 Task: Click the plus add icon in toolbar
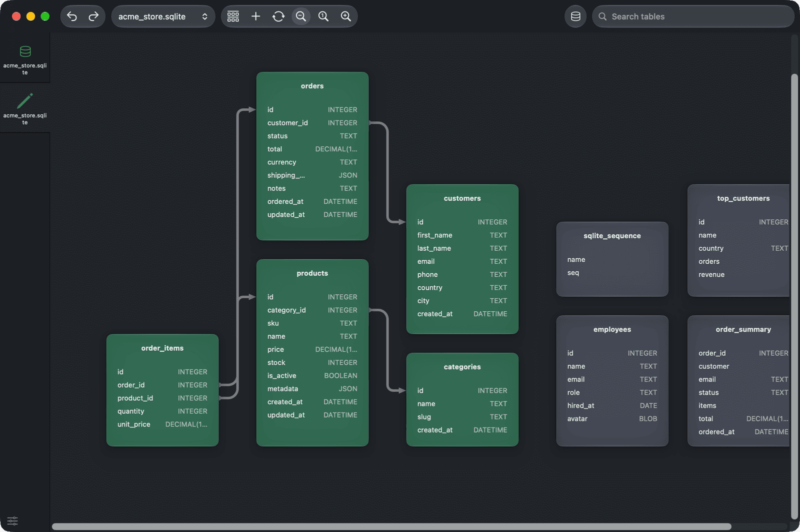[x=255, y=16]
